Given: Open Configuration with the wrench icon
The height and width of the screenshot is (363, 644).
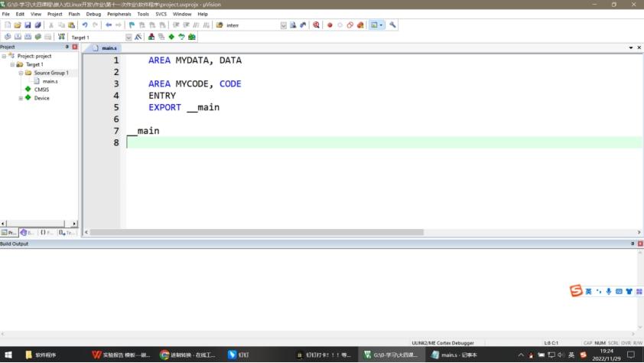Looking at the screenshot, I should pos(392,25).
